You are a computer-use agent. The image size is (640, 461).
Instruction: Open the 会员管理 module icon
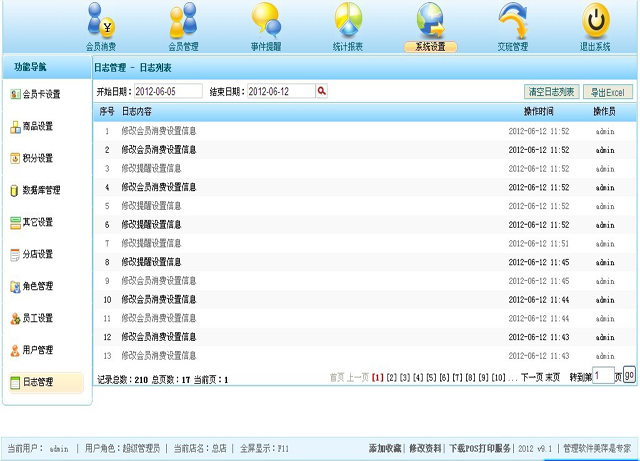(183, 24)
